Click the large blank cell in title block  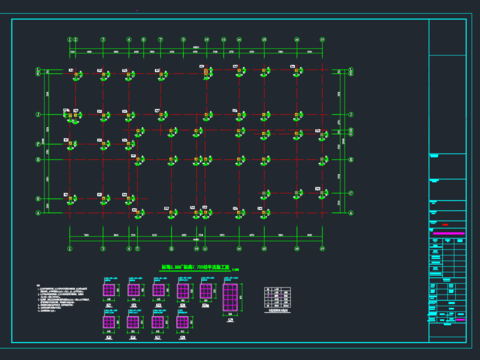pos(447,104)
